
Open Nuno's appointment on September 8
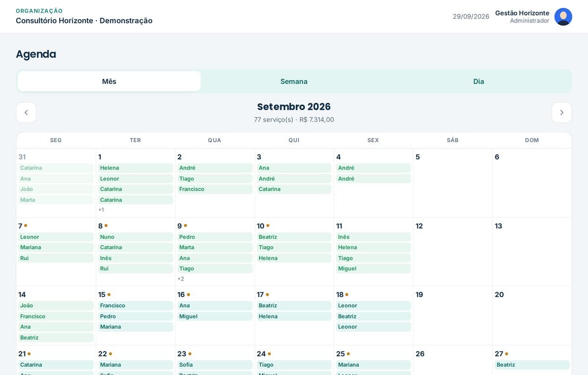point(136,237)
